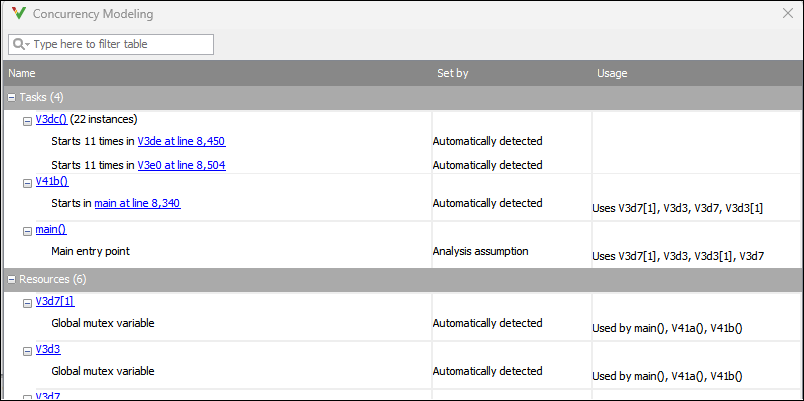804x401 pixels.
Task: Open the V3d3 resource link
Action: pos(48,349)
